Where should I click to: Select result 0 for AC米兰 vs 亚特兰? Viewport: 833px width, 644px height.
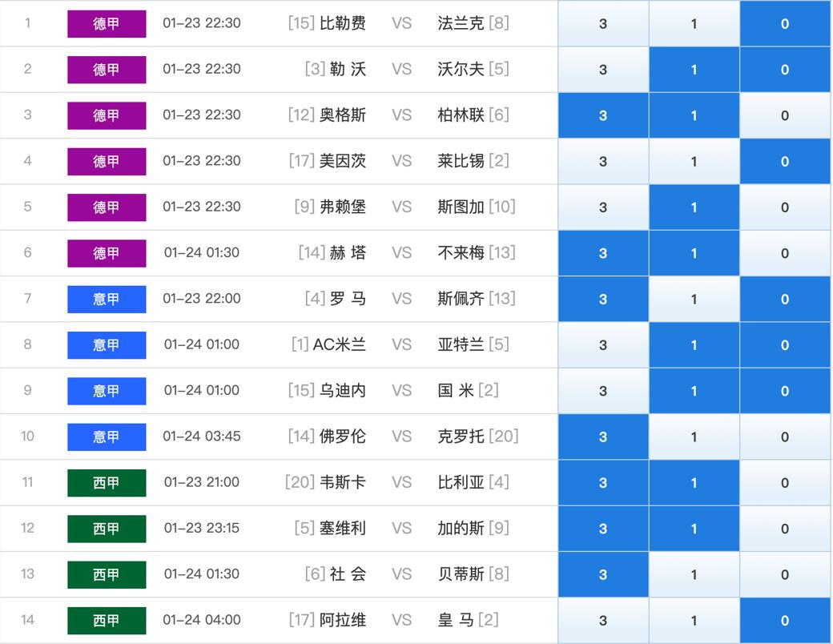point(785,345)
